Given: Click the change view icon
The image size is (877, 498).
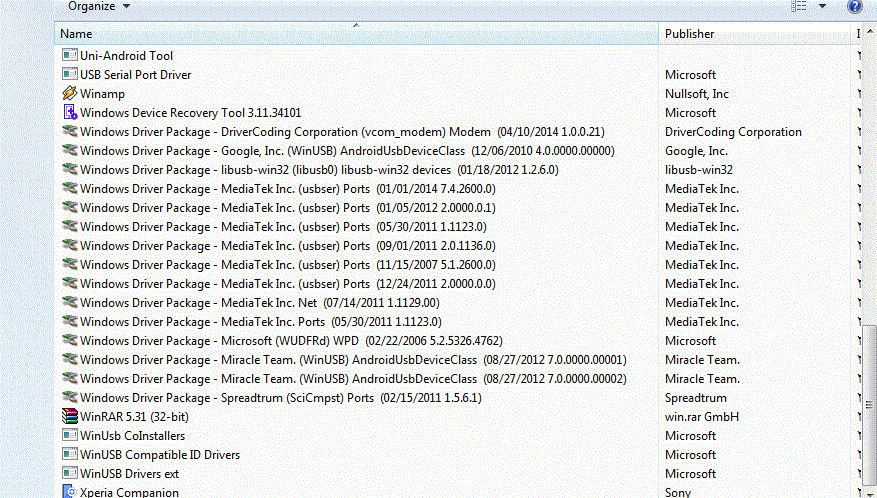Looking at the screenshot, I should point(799,6).
